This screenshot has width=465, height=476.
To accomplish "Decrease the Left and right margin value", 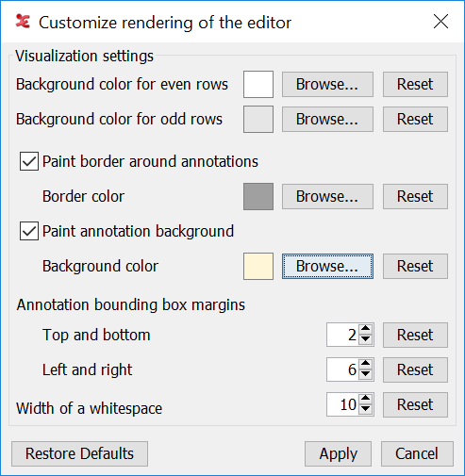I will [365, 375].
